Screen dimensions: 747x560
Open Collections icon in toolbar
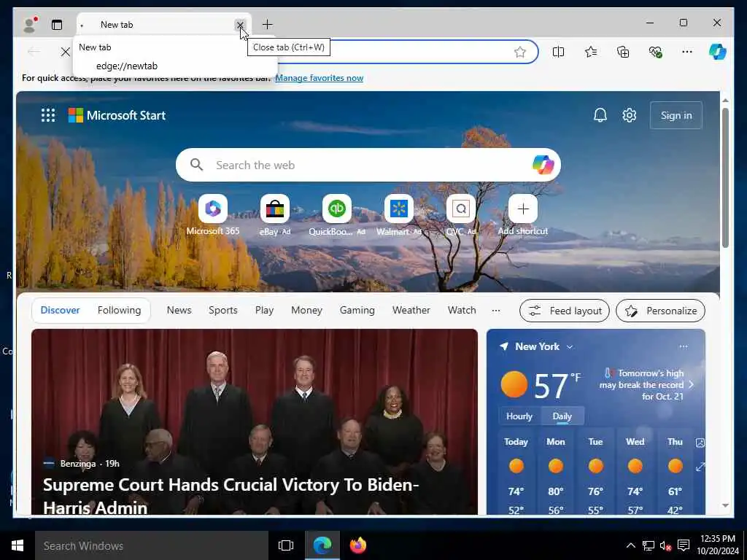click(x=623, y=52)
